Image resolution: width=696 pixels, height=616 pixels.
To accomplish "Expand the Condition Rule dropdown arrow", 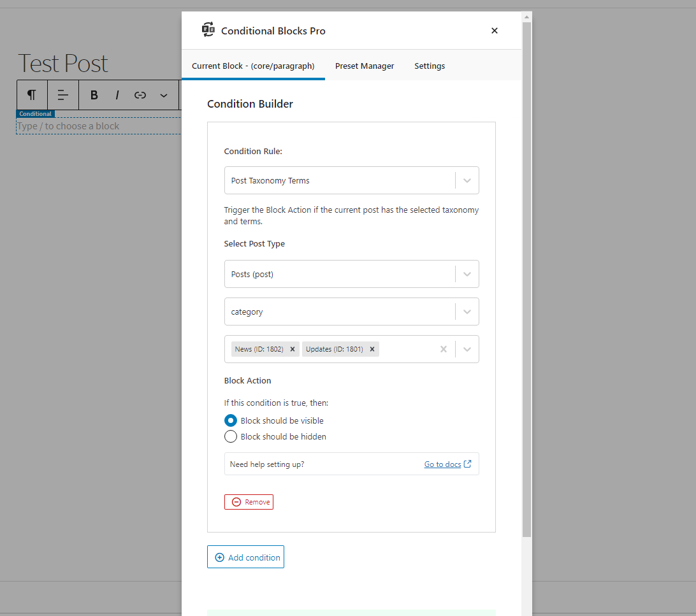I will pyautogui.click(x=467, y=180).
